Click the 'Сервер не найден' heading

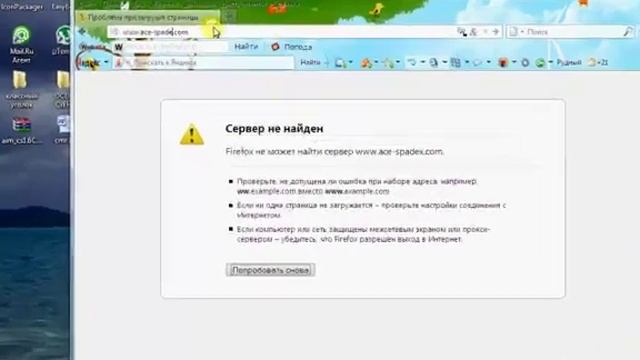274,129
